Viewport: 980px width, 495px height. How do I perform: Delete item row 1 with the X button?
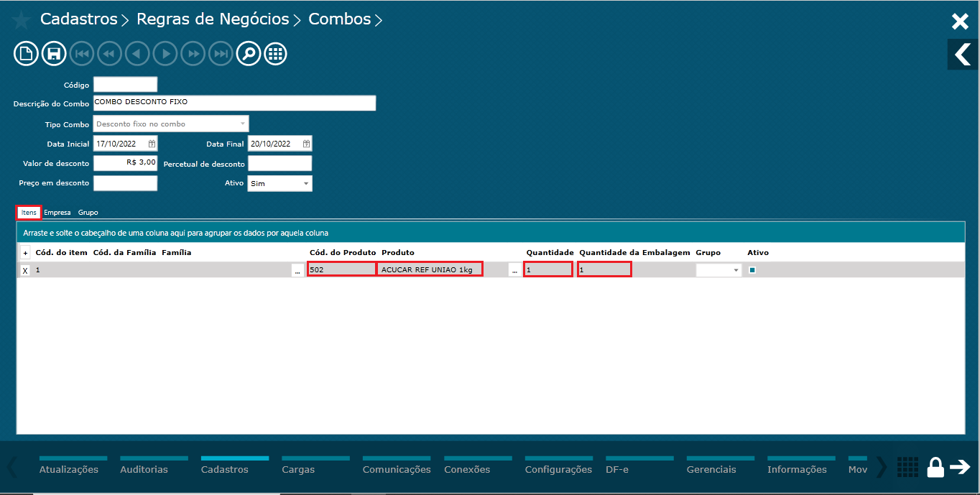[x=25, y=271]
